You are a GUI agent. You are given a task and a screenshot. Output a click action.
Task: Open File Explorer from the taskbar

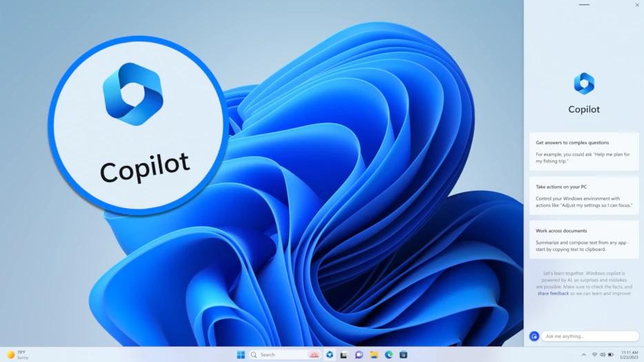pos(374,354)
